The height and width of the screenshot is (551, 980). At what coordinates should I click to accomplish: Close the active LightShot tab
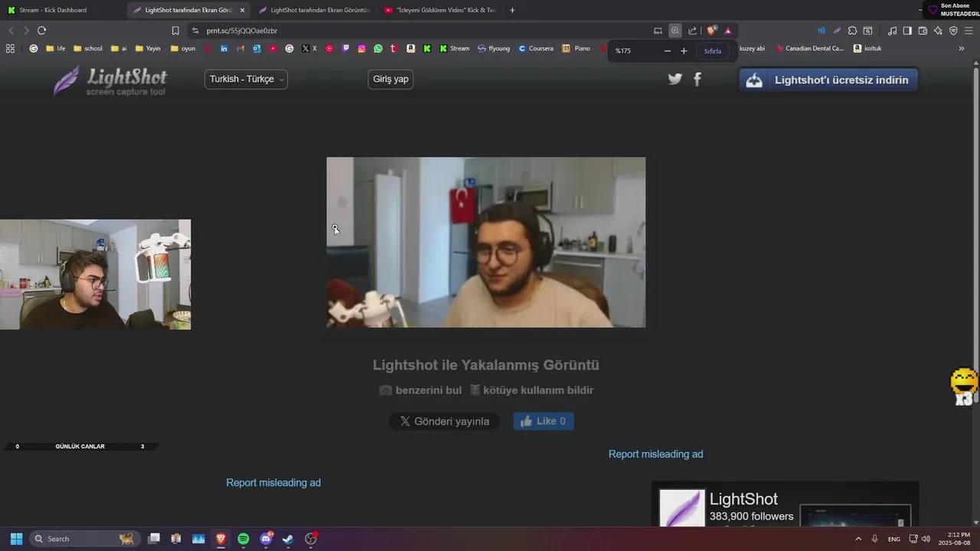pos(242,10)
